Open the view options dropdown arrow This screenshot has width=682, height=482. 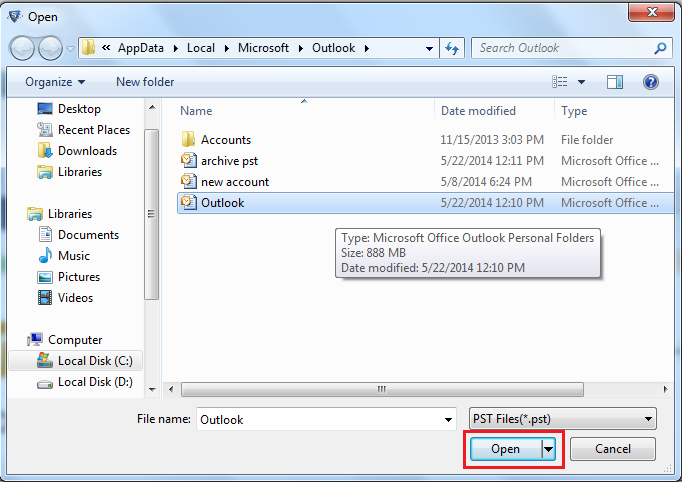581,82
